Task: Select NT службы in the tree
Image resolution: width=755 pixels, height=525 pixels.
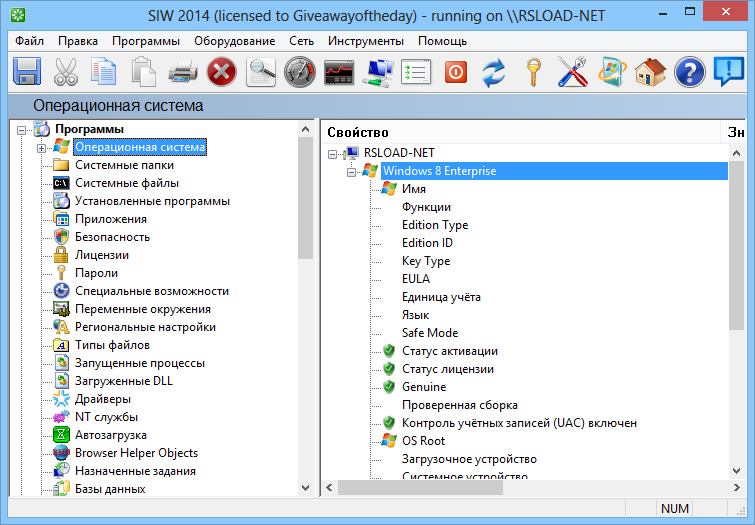Action: tap(106, 417)
